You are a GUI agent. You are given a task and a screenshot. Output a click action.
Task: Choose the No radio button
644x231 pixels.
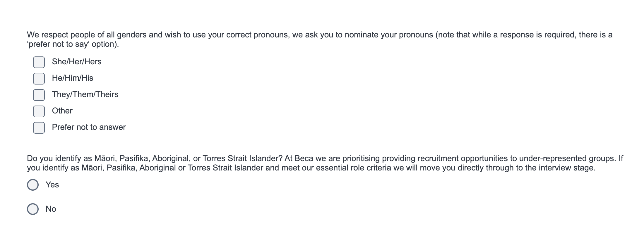33,209
